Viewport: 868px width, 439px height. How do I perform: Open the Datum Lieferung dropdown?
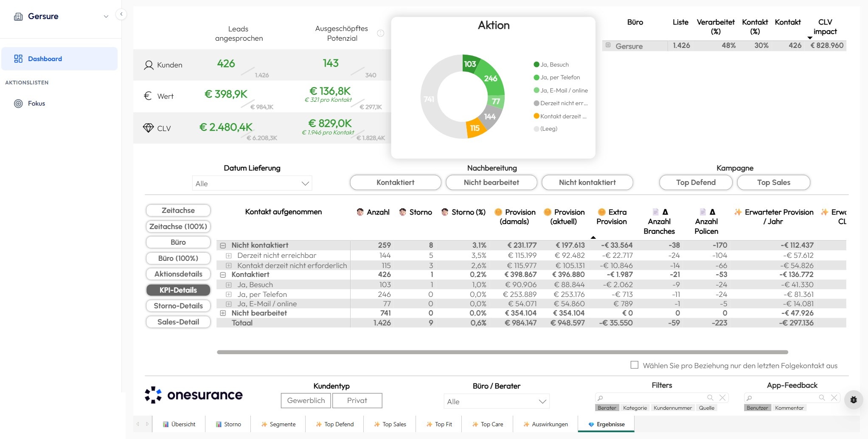pos(252,183)
